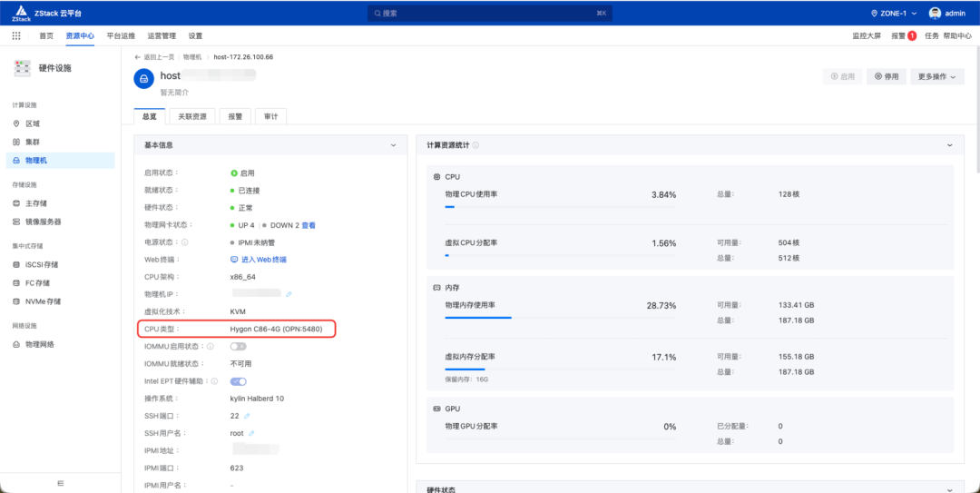980x493 pixels.
Task: Click the red alarm badge
Action: (912, 36)
